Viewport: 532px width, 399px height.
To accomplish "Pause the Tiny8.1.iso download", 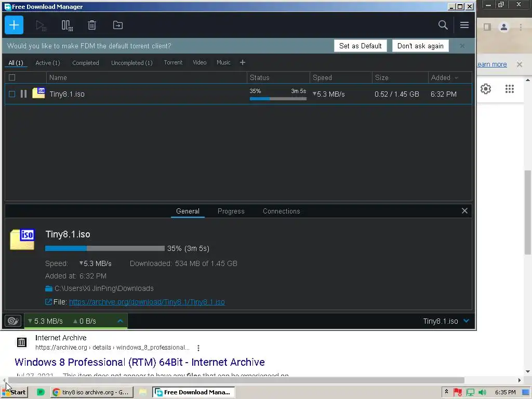I will click(23, 94).
